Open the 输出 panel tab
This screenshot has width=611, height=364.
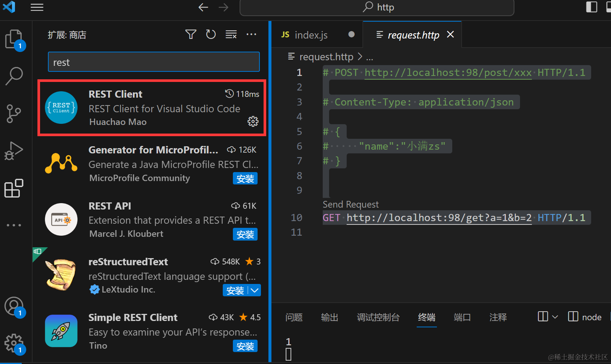click(330, 317)
